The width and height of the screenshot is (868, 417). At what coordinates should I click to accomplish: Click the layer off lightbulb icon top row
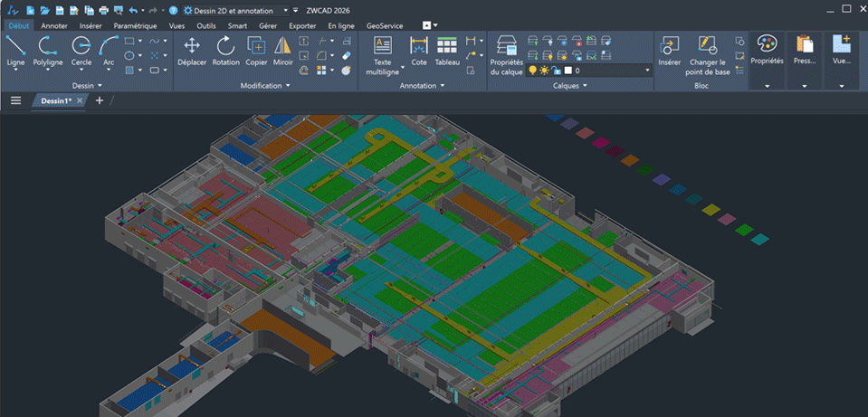[x=548, y=41]
